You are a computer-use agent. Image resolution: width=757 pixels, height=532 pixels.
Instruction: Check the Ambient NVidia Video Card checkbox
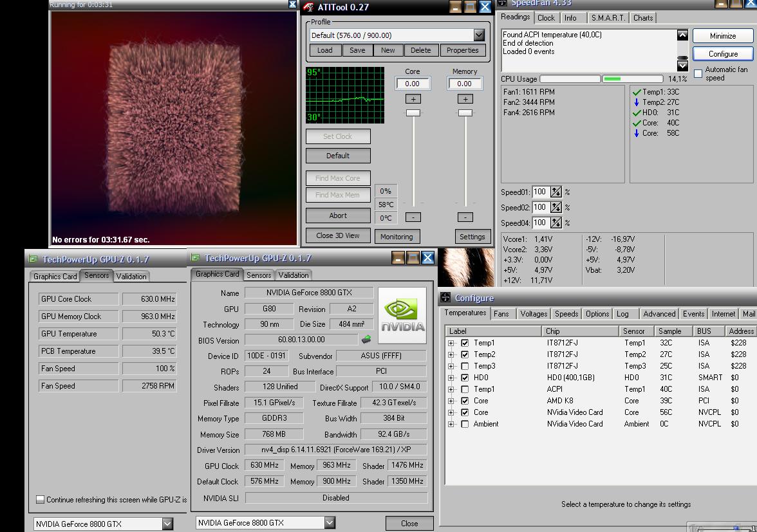click(465, 424)
